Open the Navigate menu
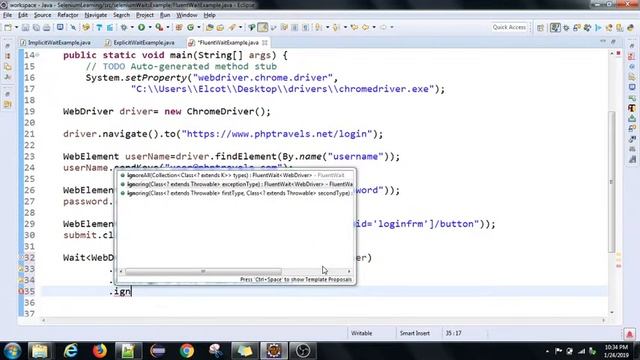 point(96,15)
